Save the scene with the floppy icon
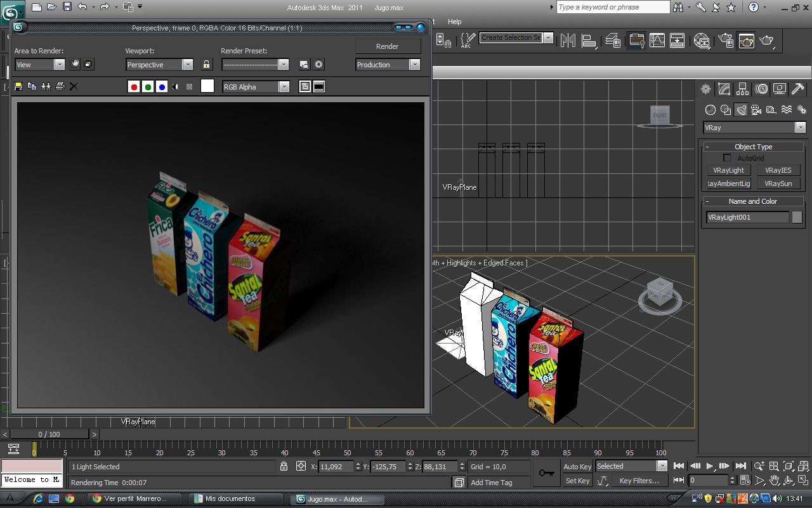 pos(67,7)
